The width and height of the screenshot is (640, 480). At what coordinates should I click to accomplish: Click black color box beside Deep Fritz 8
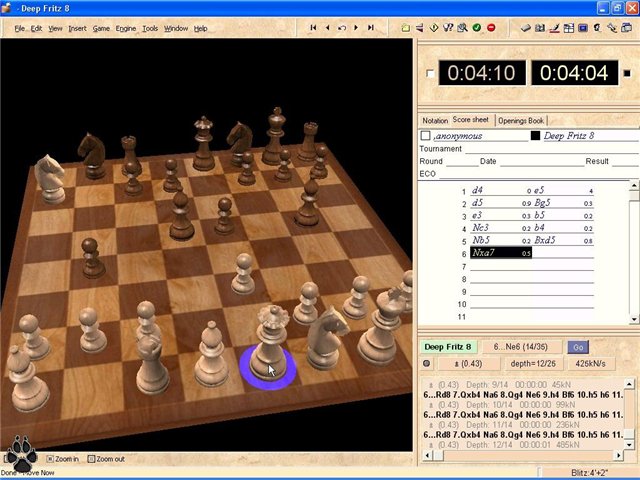(535, 136)
